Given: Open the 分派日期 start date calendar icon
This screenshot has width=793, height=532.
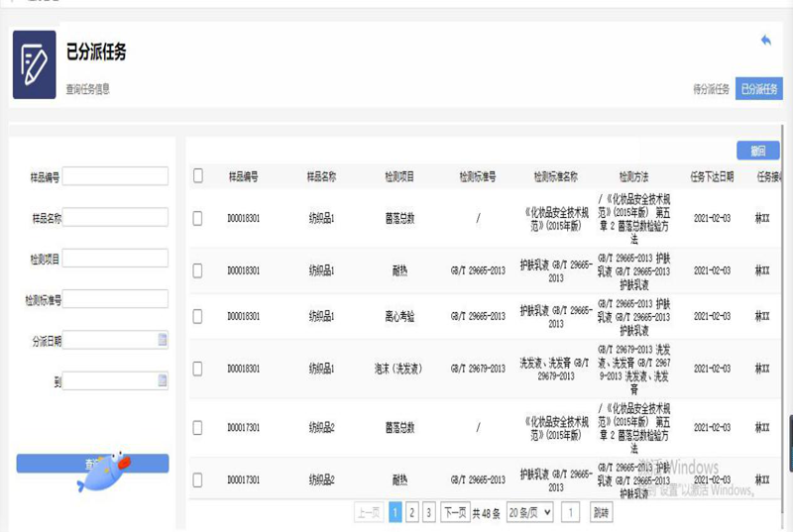Looking at the screenshot, I should tap(163, 340).
